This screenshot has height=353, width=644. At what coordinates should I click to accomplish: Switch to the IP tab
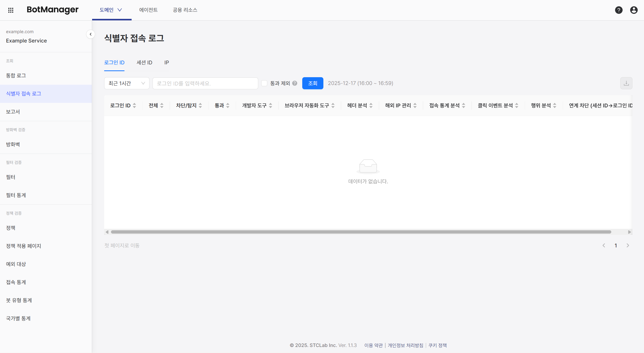click(x=166, y=63)
